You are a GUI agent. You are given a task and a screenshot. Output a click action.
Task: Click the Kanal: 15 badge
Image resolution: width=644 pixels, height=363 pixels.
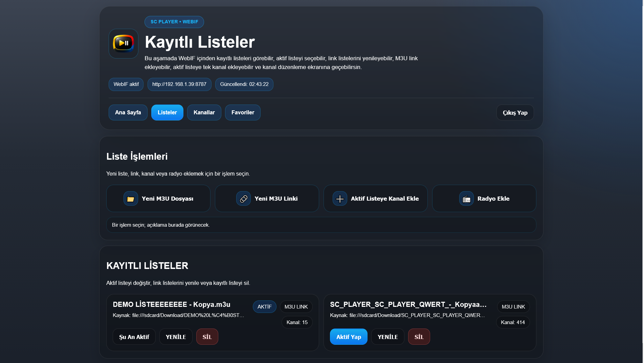tap(297, 322)
